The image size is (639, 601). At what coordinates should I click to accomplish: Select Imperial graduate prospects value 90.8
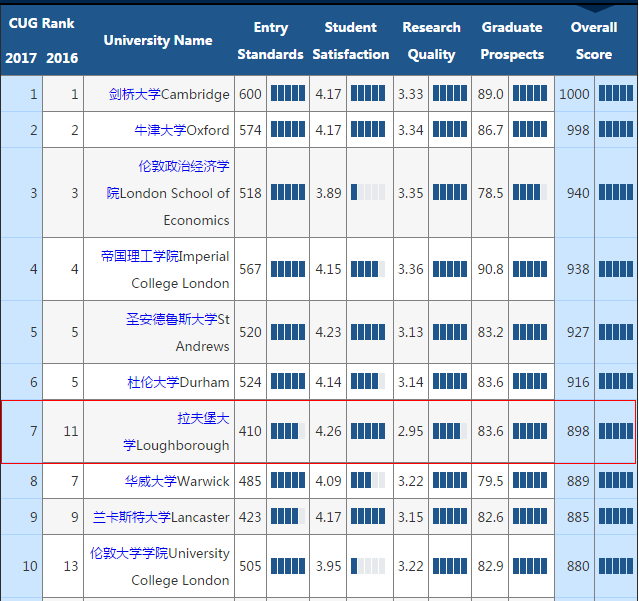pos(491,269)
